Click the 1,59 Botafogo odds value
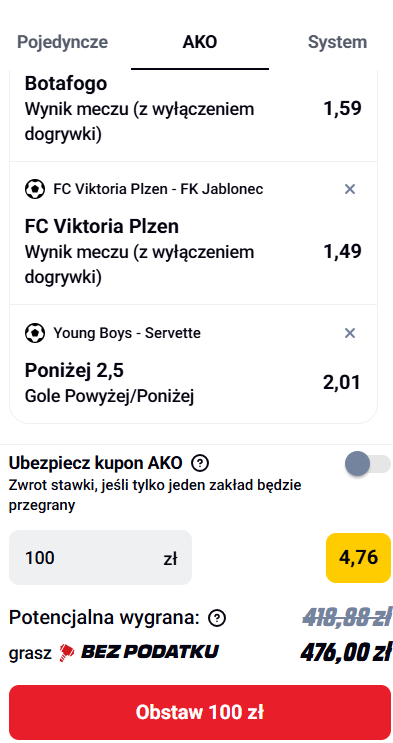 pos(342,109)
